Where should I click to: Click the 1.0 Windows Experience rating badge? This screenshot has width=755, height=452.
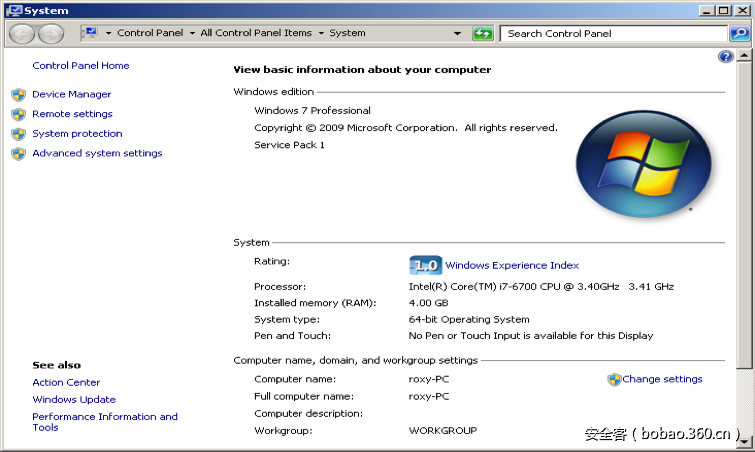tap(425, 266)
